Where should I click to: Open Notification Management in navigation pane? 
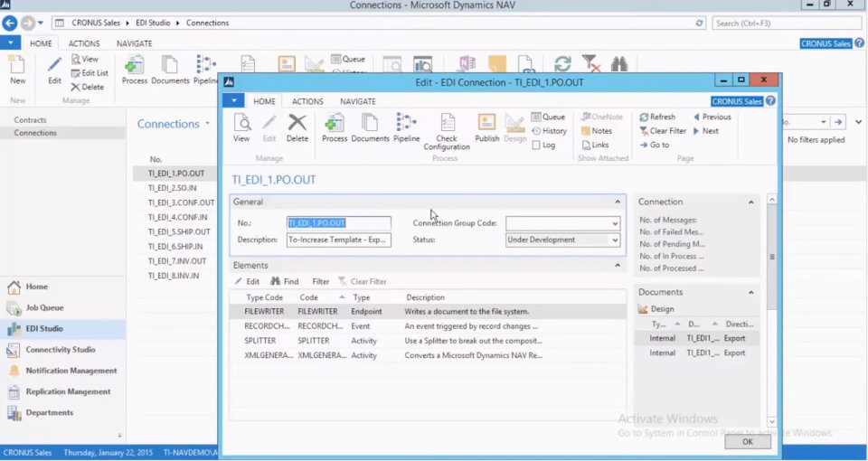pyautogui.click(x=71, y=371)
